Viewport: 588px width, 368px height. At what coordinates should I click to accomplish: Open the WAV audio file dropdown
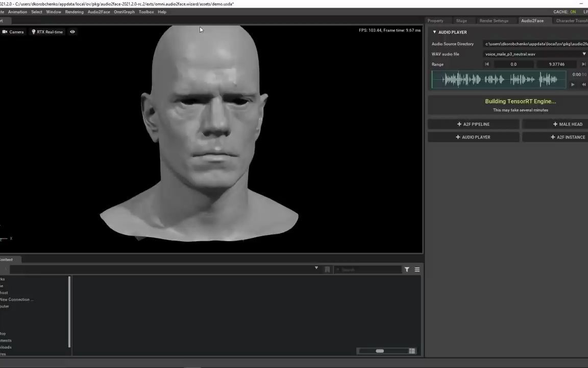(584, 54)
